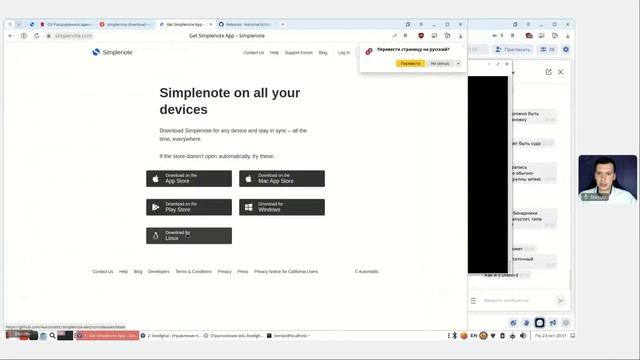The image size is (640, 360).
Task: Open the meeting settings gear icon
Action: (x=566, y=49)
